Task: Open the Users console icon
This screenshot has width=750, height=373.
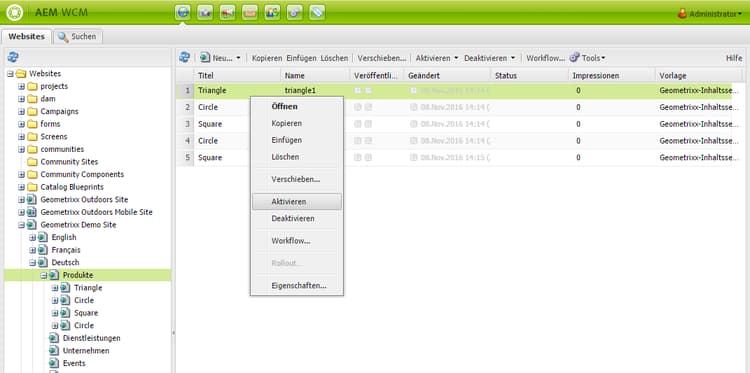Action: [x=272, y=12]
